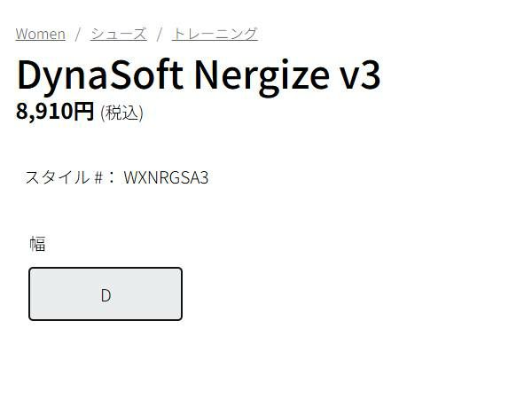The image size is (532, 399).
Task: Click the 8,910円 price text
Action: coord(55,112)
